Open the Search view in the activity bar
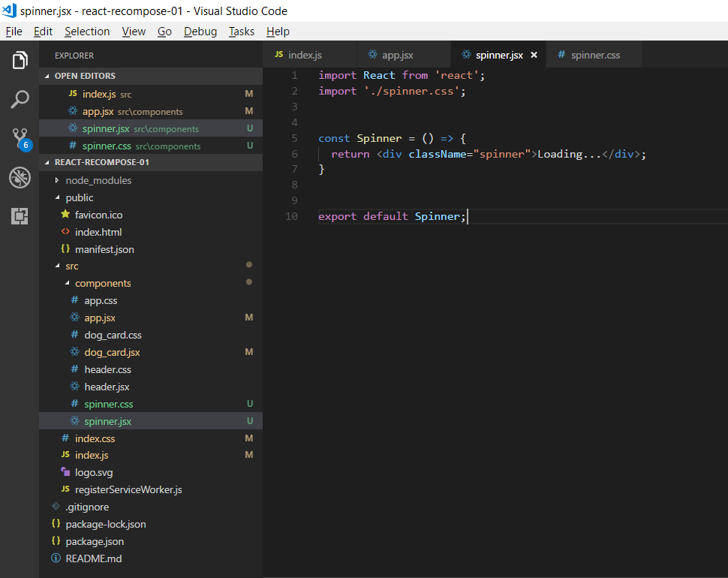The width and height of the screenshot is (728, 578). 19,99
